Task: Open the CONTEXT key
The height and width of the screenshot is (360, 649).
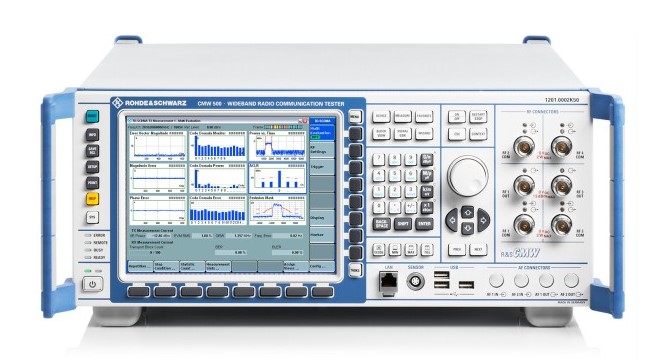Action: click(478, 134)
